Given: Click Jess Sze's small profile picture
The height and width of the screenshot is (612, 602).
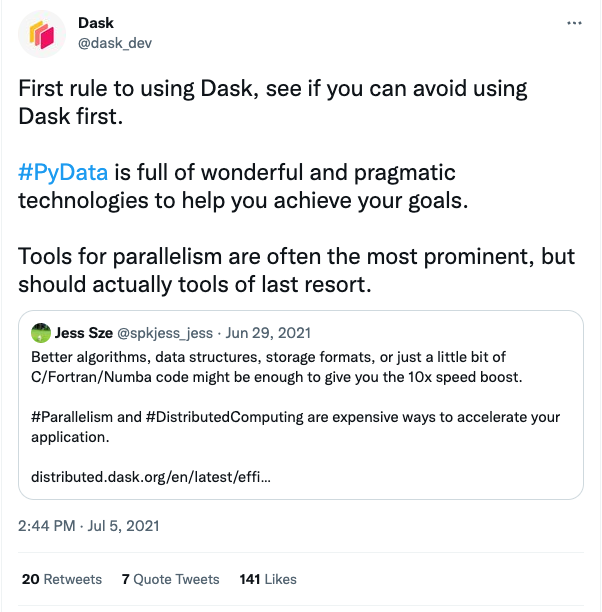Looking at the screenshot, I should point(41,333).
